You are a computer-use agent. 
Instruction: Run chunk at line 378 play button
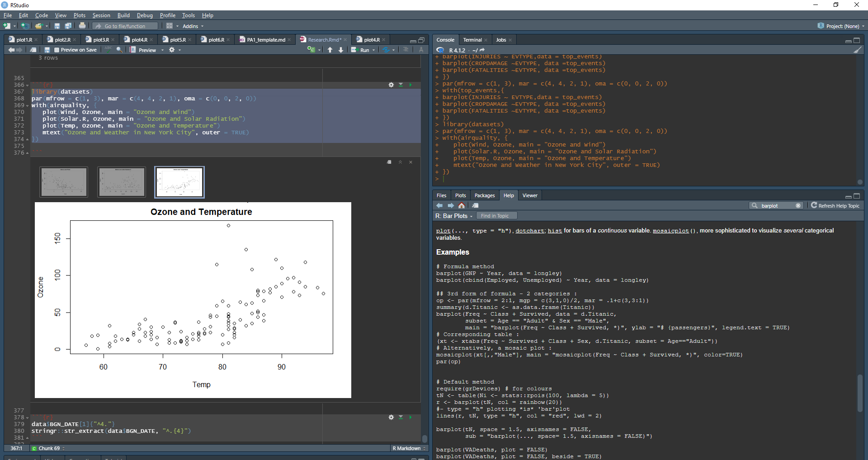(410, 417)
